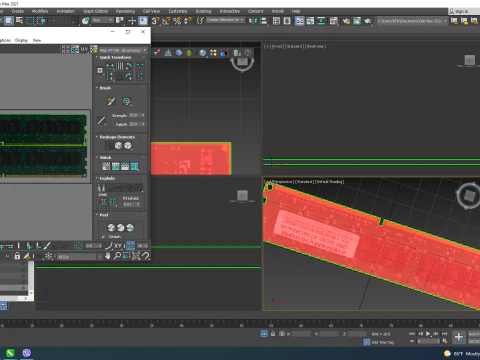The height and width of the screenshot is (360, 480).
Task: Toggle Angle Snap
Action: click(x=166, y=21)
